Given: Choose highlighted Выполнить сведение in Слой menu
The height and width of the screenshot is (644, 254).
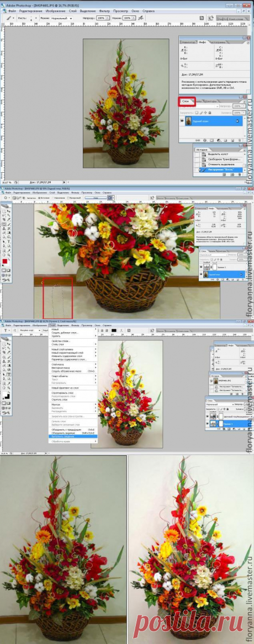Looking at the screenshot, I should point(73,436).
